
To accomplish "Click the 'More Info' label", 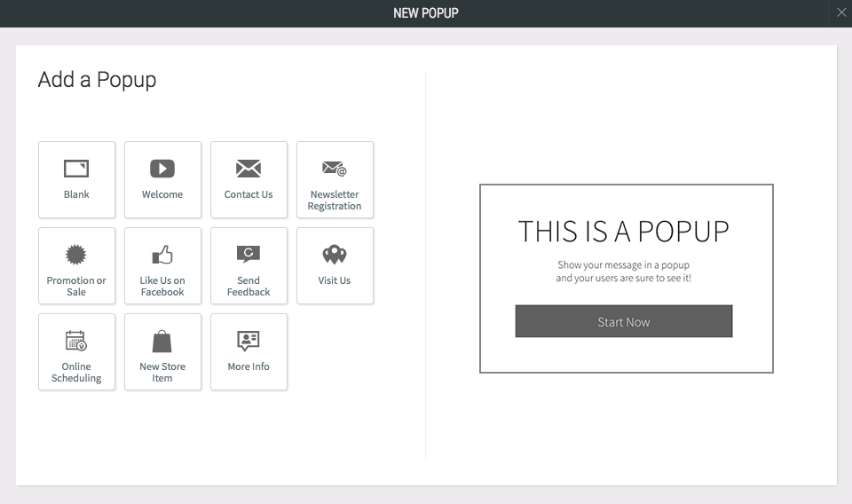I will click(x=248, y=366).
